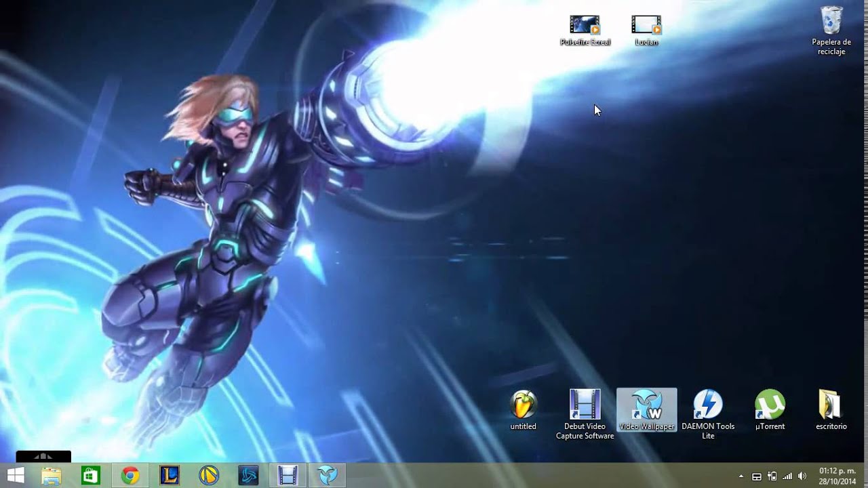Launch the µTorrent shortcut
Screen dimensions: 868x488
pyautogui.click(x=770, y=410)
